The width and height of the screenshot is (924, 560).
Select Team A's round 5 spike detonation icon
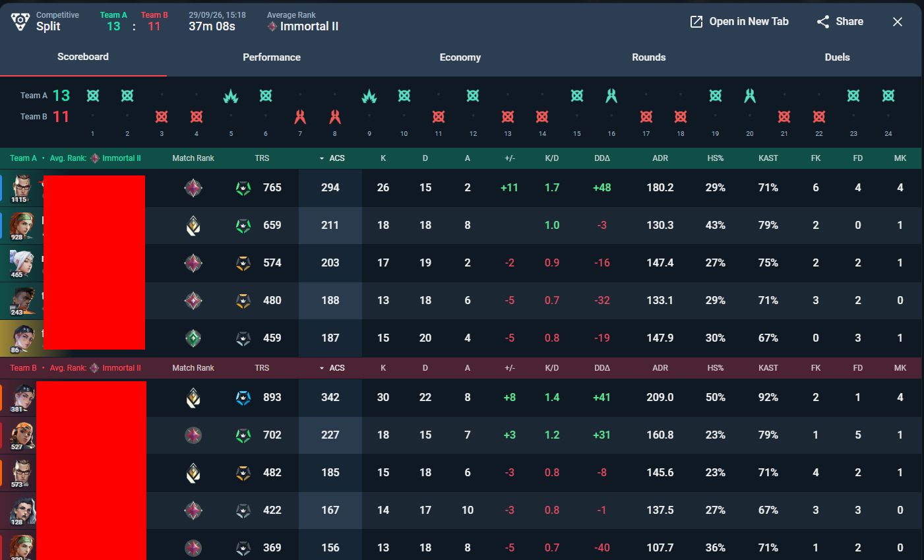point(231,96)
